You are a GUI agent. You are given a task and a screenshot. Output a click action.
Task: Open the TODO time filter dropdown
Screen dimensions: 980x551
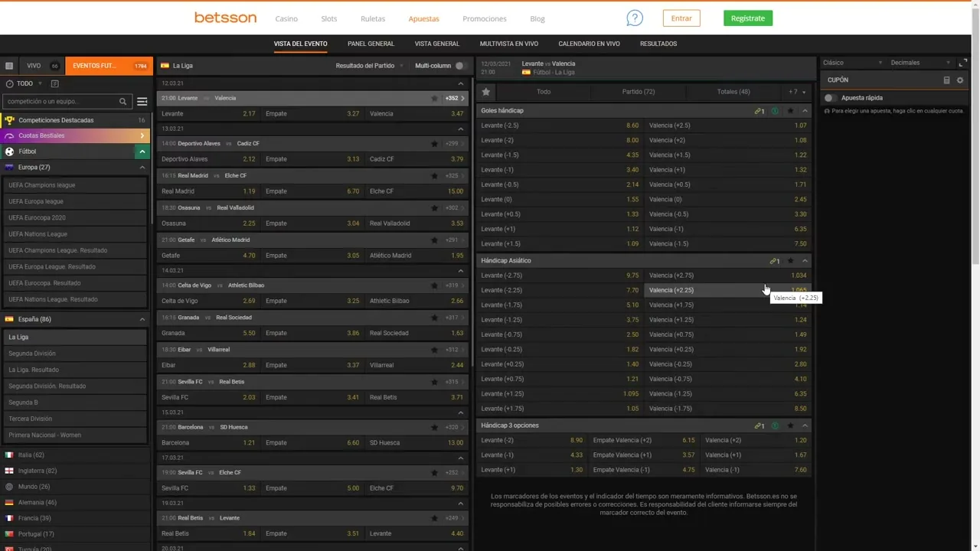pyautogui.click(x=24, y=83)
